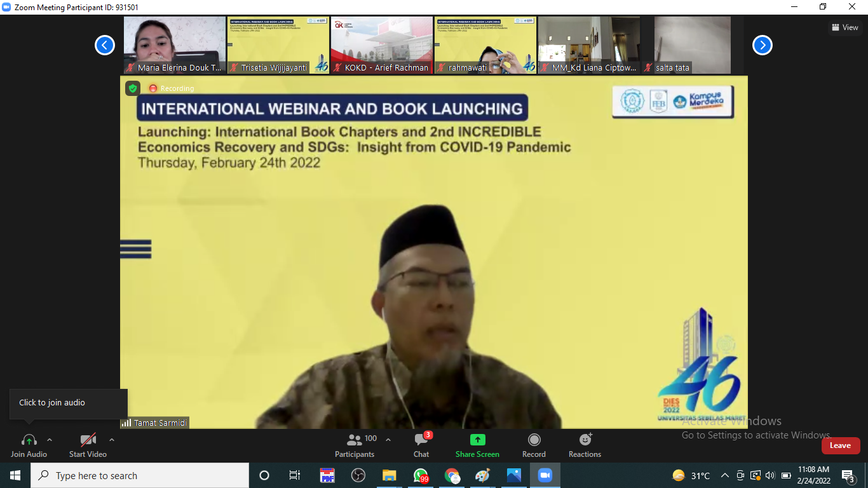Click the Start Video camera icon
Viewport: 868px width, 488px height.
(88, 440)
